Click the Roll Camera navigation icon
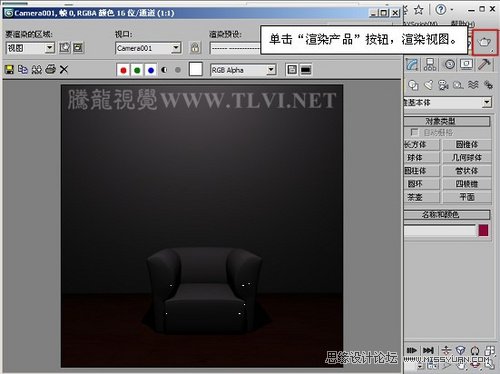The image size is (500, 374). coord(475,350)
